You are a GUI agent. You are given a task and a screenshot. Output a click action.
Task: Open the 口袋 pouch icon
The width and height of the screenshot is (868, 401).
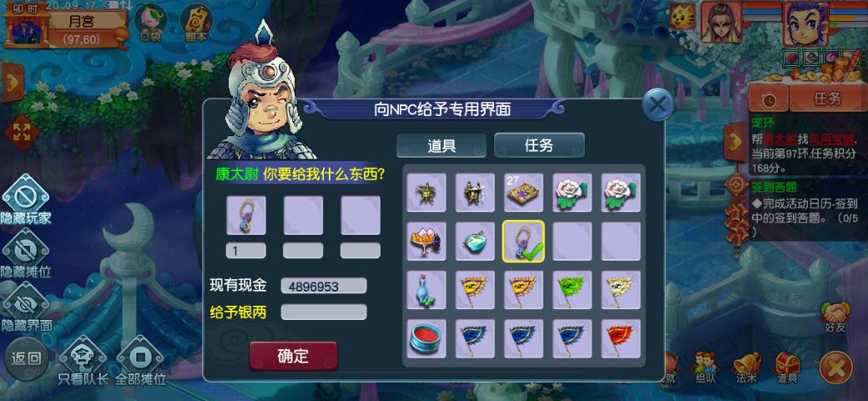[x=151, y=23]
